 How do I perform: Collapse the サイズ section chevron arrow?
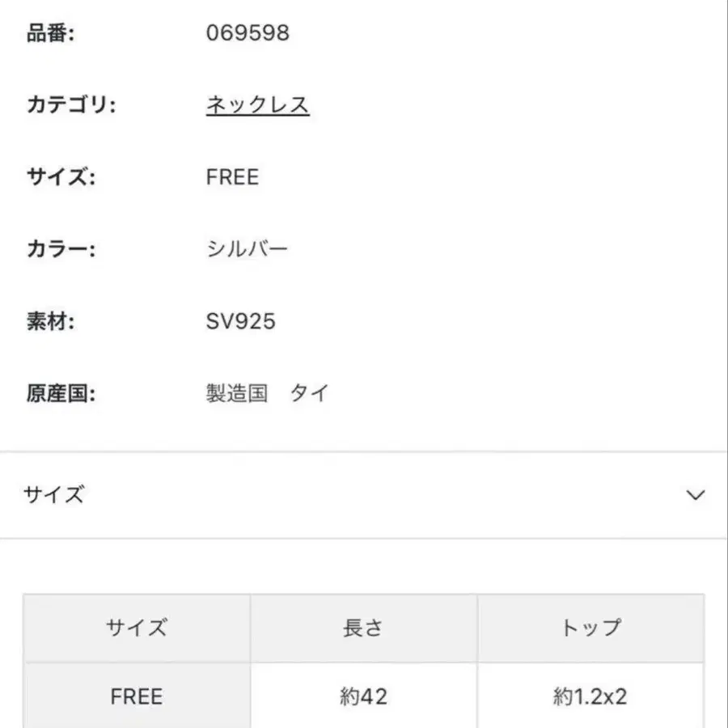point(695,495)
